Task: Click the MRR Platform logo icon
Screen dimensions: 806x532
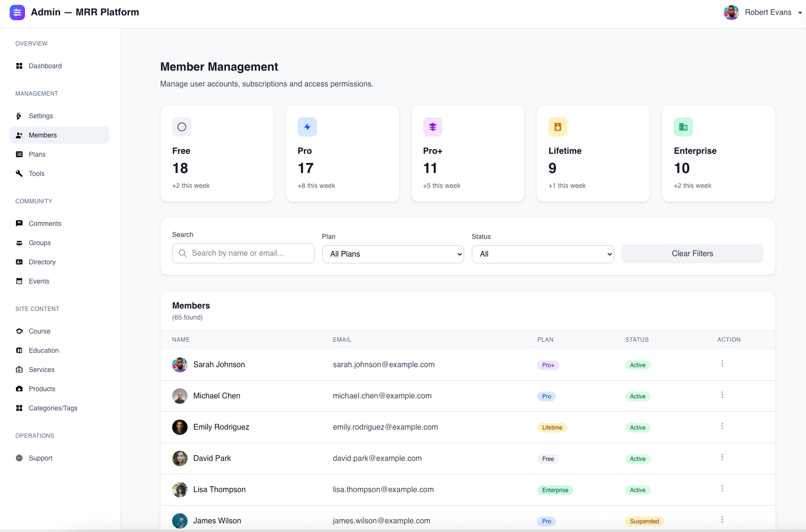Action: 17,12
